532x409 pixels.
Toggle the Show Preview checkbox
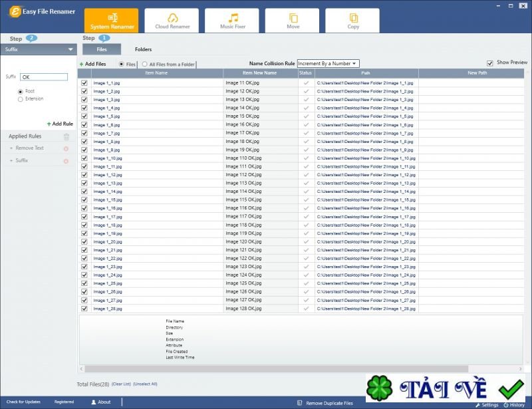tap(489, 63)
